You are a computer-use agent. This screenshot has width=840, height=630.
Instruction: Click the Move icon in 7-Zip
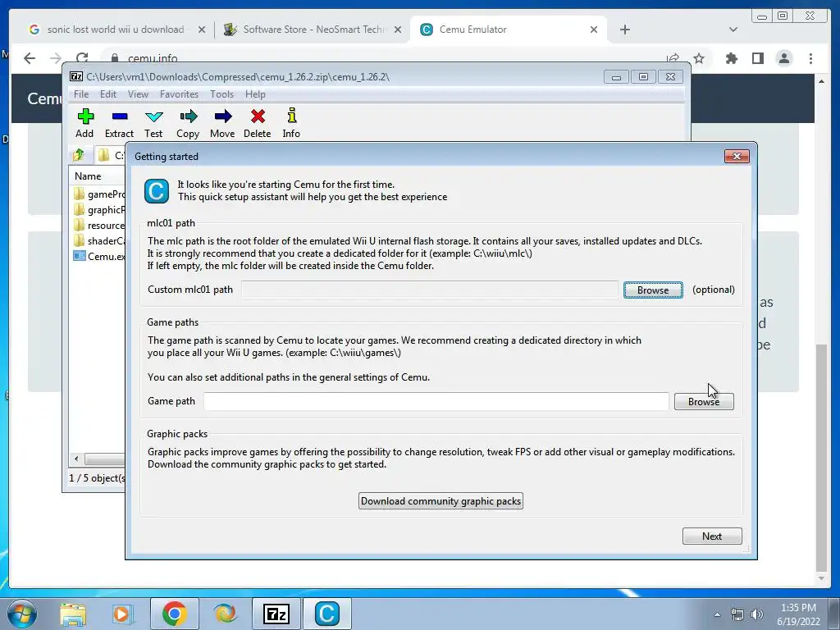tap(222, 123)
